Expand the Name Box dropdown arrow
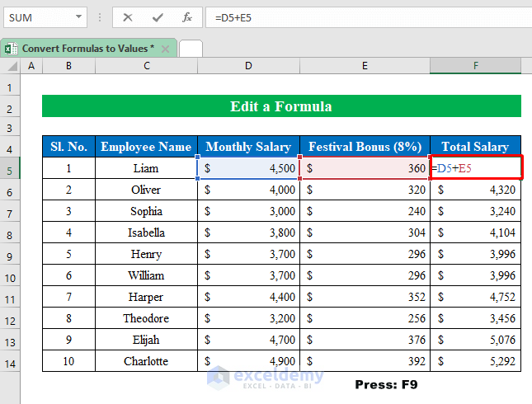The image size is (532, 404). pyautogui.click(x=79, y=16)
